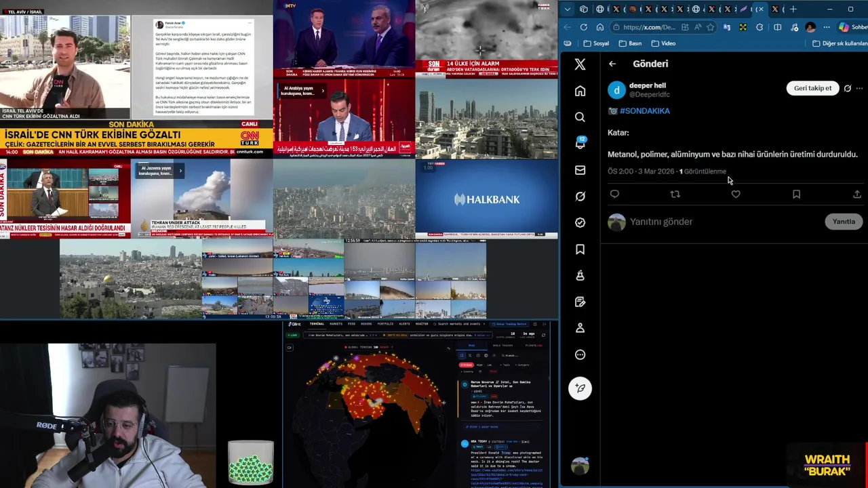Screen dimensions: 868x488
Task: Expand X sidebar More circle menu
Action: (580, 354)
